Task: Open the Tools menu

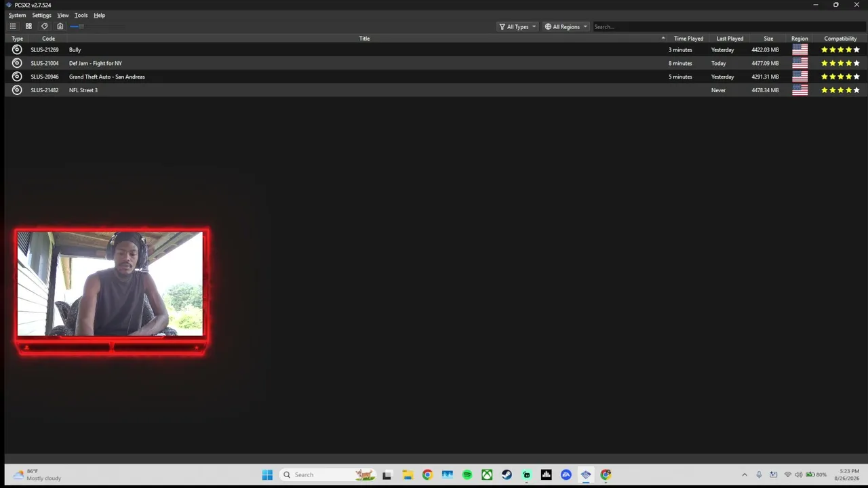Action: (x=81, y=15)
